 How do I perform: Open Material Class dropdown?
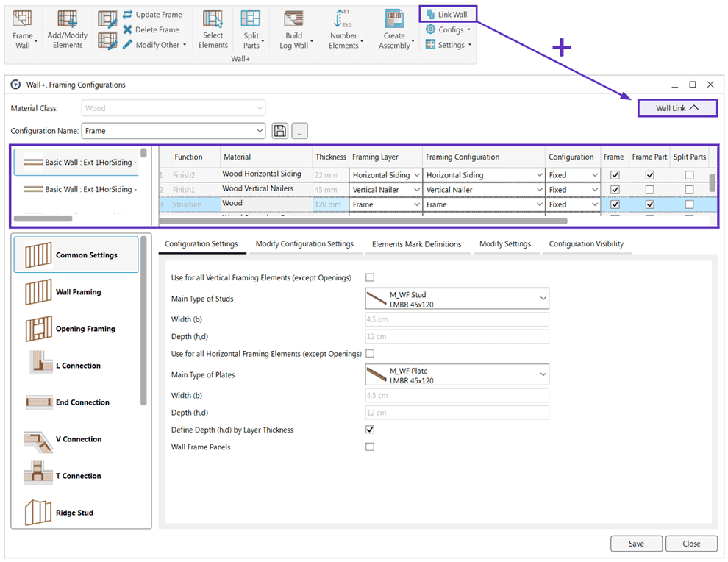click(x=174, y=108)
